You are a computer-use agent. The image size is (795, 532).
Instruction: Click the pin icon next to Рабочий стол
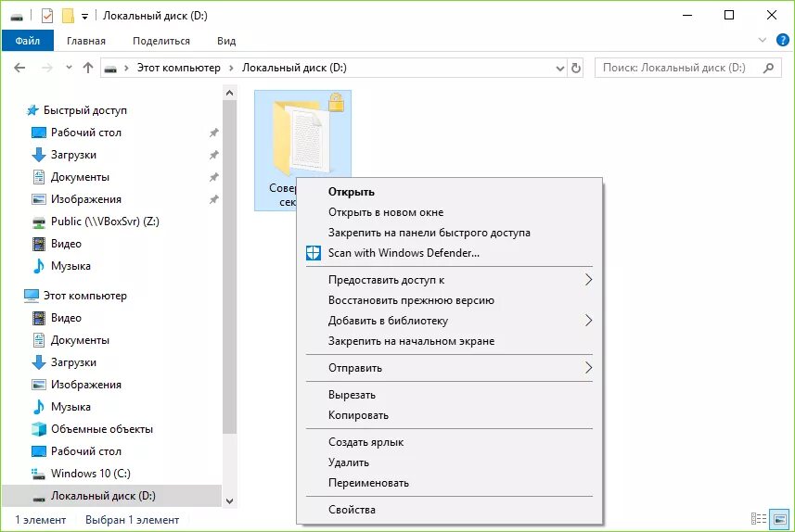coord(214,133)
